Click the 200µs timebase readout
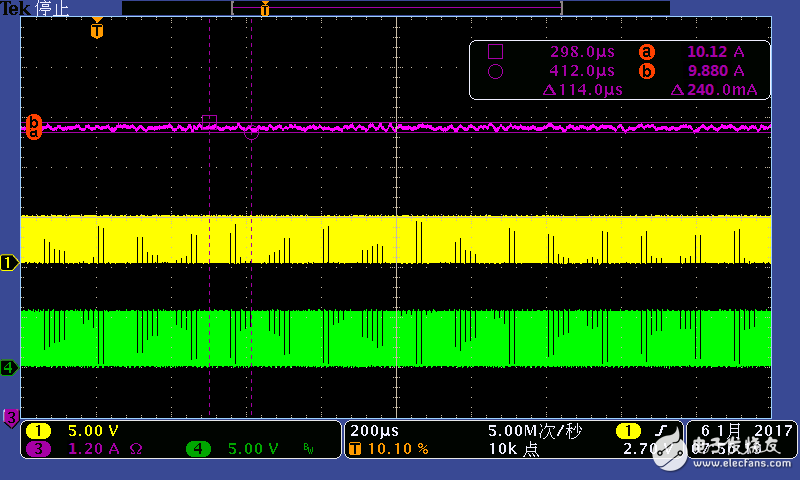Screen dimensions: 800x480 click(x=372, y=431)
